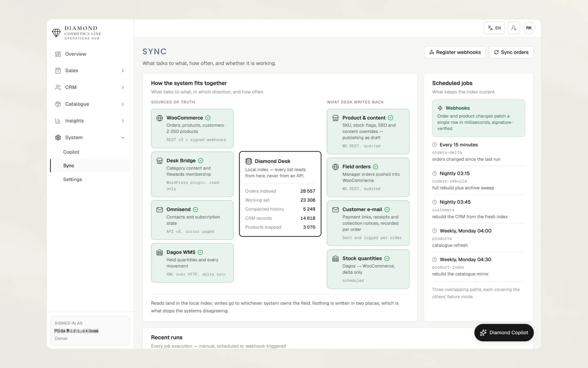Click the Diamond Cosmetics Line logo icon
Viewport: 588px width, 368px height.
pyautogui.click(x=56, y=33)
